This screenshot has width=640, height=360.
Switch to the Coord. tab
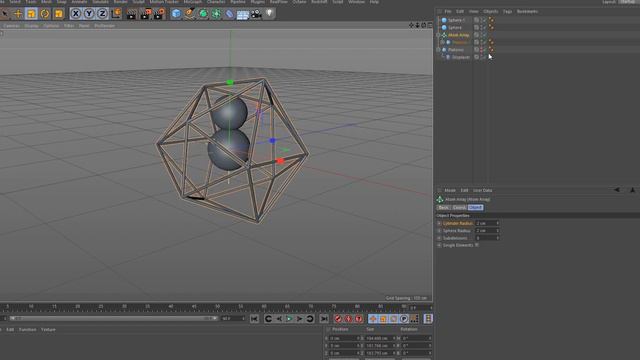coord(459,207)
